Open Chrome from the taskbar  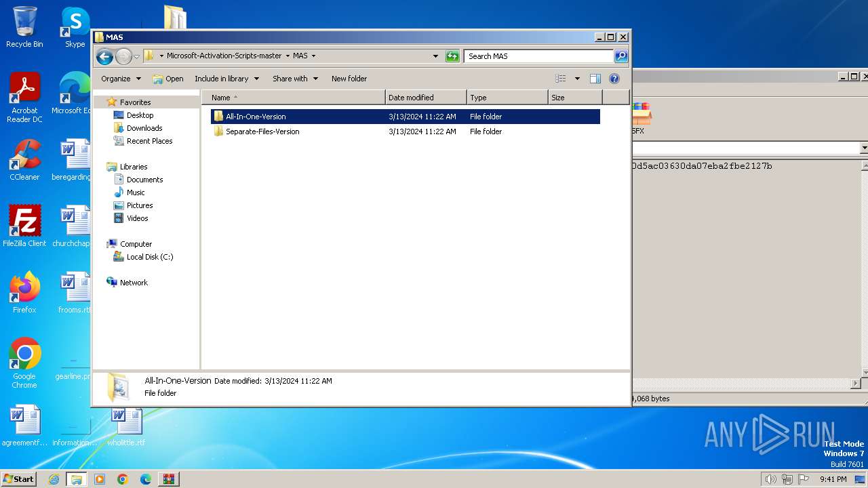pyautogui.click(x=123, y=479)
